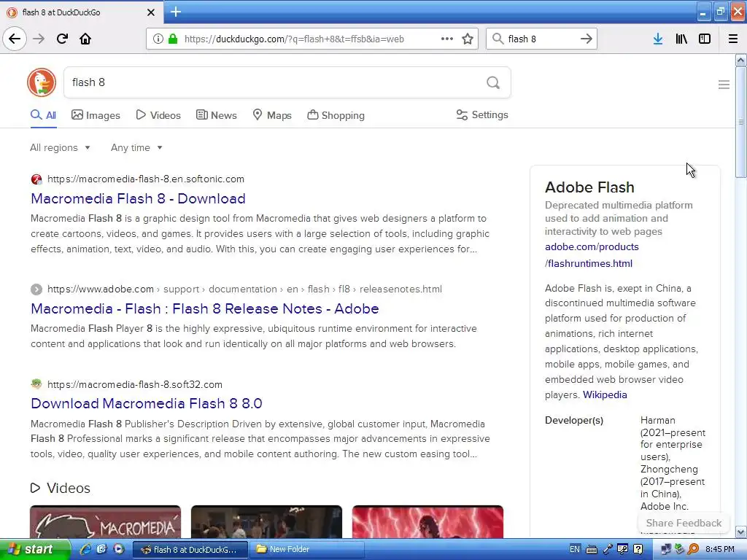Open DuckDuckGo side menu icon
Image resolution: width=747 pixels, height=560 pixels.
(x=724, y=85)
